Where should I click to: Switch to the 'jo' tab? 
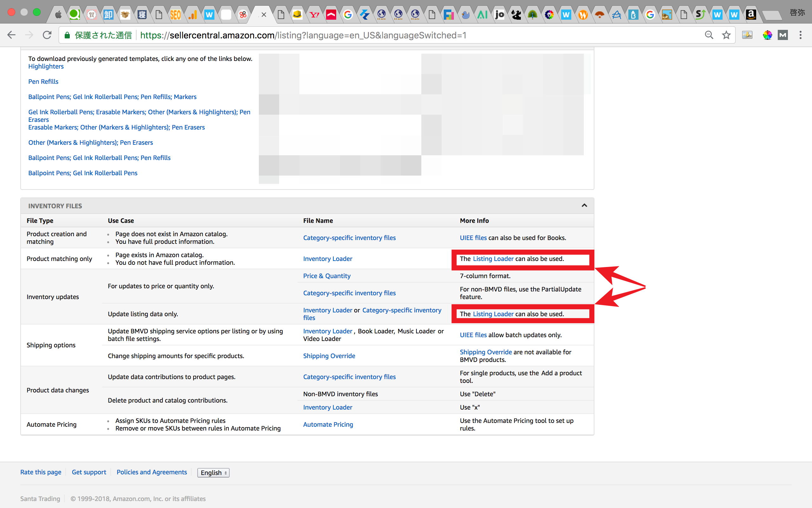tap(499, 15)
